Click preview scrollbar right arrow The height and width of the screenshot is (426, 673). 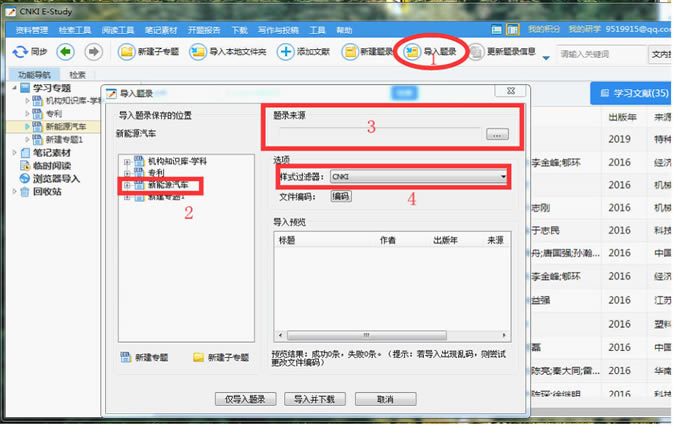tap(504, 335)
